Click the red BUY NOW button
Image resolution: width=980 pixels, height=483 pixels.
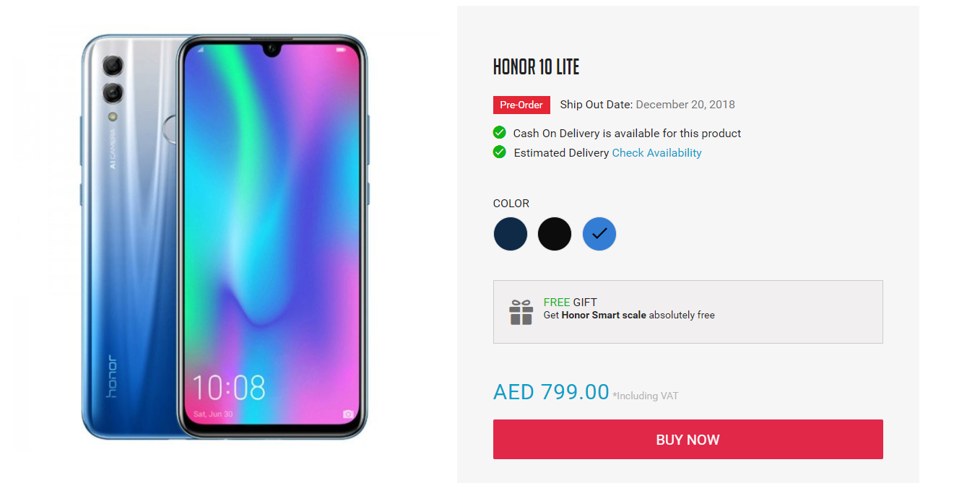tap(688, 439)
